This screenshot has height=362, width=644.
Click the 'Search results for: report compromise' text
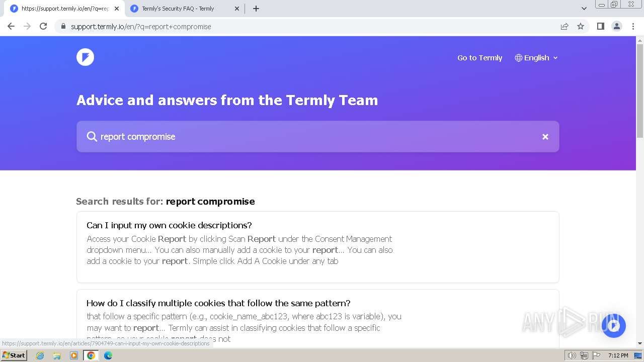pos(166,201)
